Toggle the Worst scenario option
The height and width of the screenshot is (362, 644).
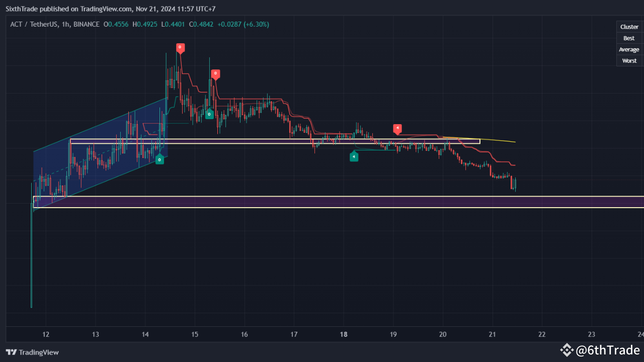[x=629, y=60]
